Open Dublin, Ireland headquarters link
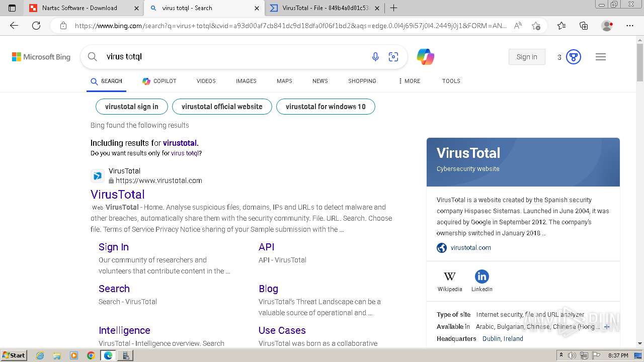Screen dimensions: 644x362 [503, 339]
